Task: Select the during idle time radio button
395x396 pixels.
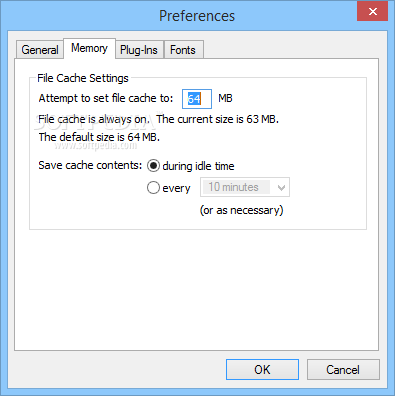Action: 153,166
